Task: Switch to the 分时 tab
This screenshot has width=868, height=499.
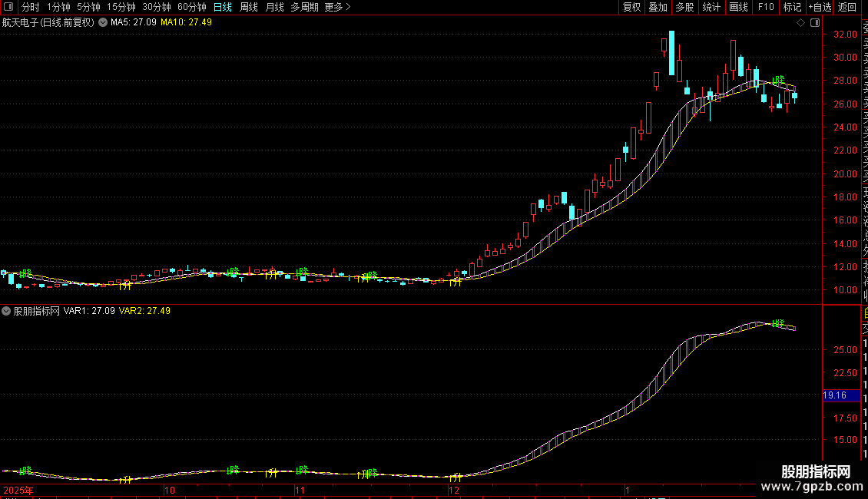Action: (31, 7)
